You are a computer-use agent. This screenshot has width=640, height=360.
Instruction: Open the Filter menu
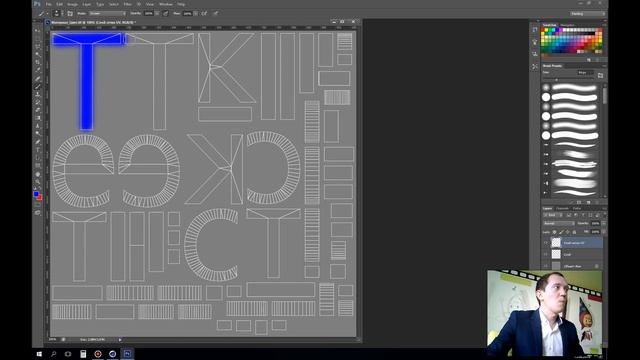point(128,4)
